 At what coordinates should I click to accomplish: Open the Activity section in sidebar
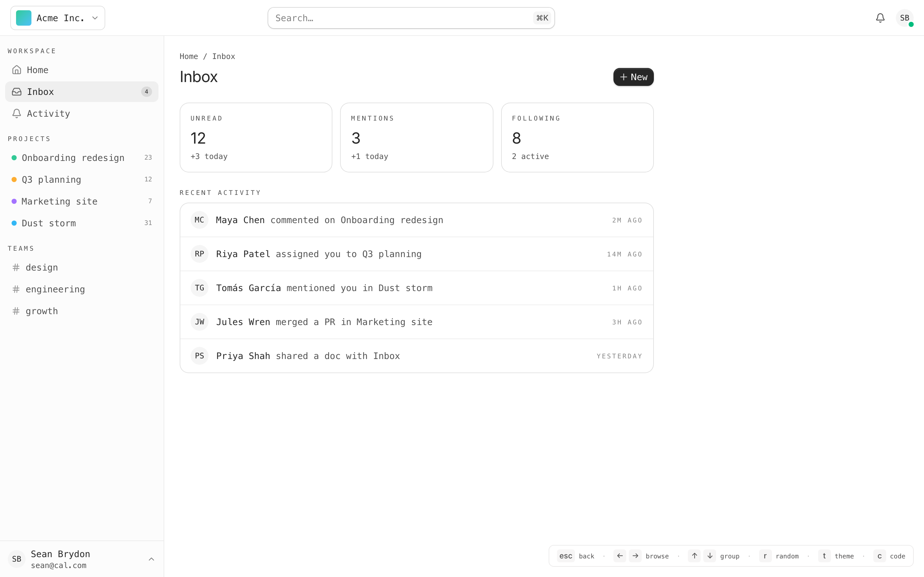pos(48,113)
